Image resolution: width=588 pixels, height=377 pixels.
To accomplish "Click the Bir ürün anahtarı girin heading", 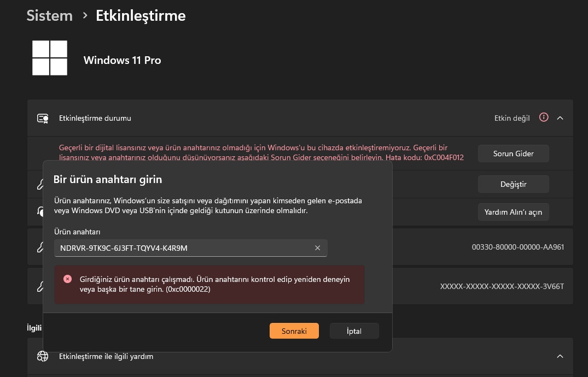I will tap(108, 180).
